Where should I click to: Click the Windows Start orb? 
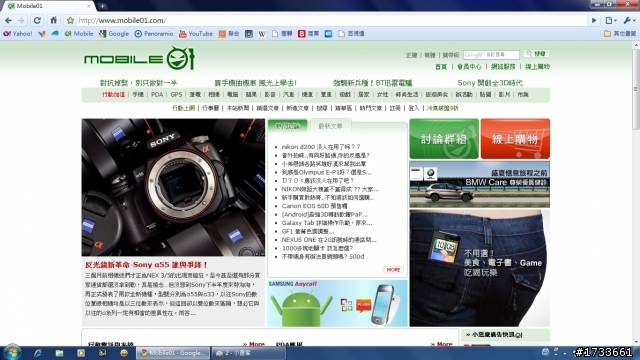12,353
